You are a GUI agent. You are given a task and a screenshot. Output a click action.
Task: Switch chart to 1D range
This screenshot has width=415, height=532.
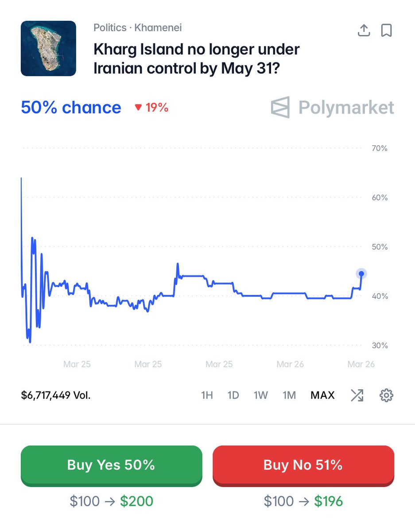233,395
